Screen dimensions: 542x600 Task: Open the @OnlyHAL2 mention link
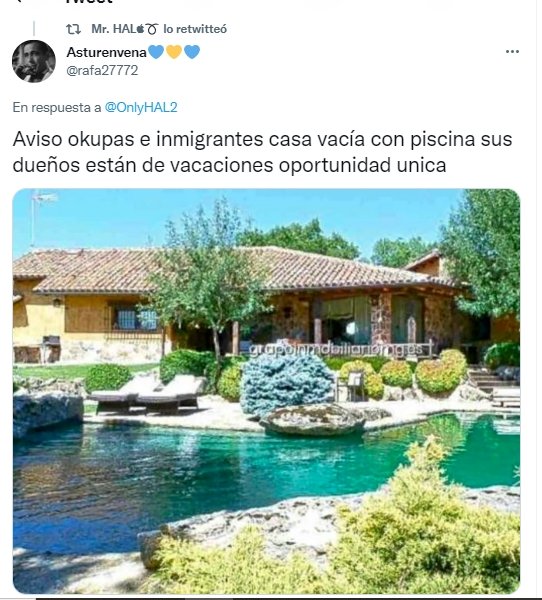pyautogui.click(x=141, y=108)
